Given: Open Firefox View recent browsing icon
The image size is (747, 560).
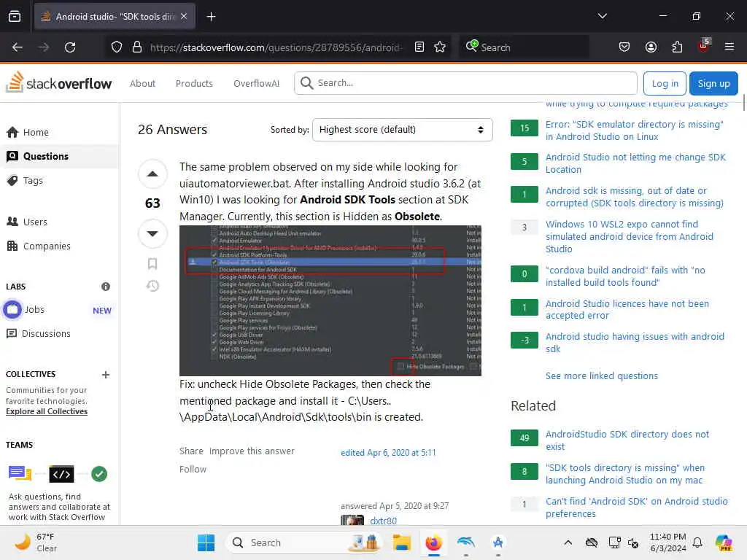Looking at the screenshot, I should click(x=15, y=17).
